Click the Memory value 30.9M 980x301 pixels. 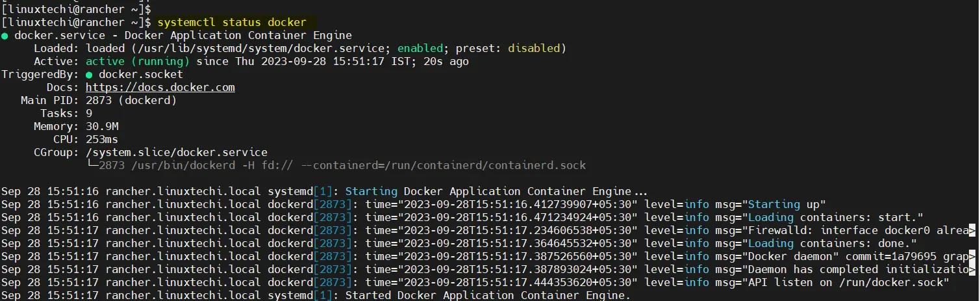[102, 126]
